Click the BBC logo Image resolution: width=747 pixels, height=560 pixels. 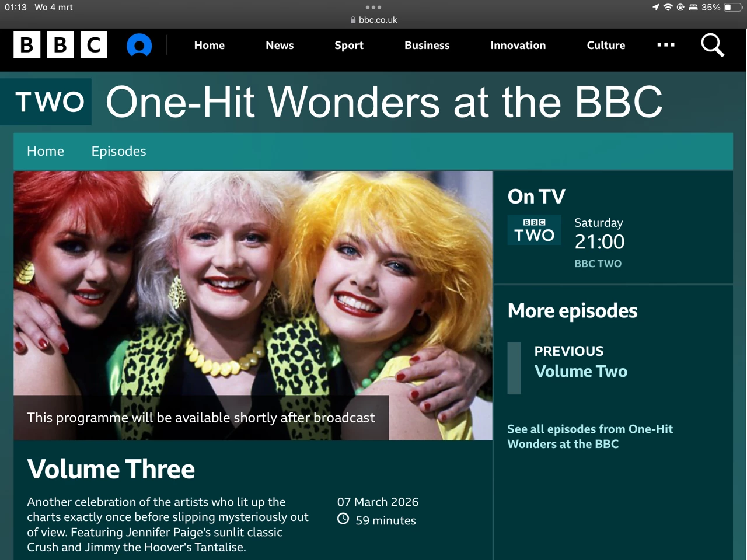tap(61, 45)
